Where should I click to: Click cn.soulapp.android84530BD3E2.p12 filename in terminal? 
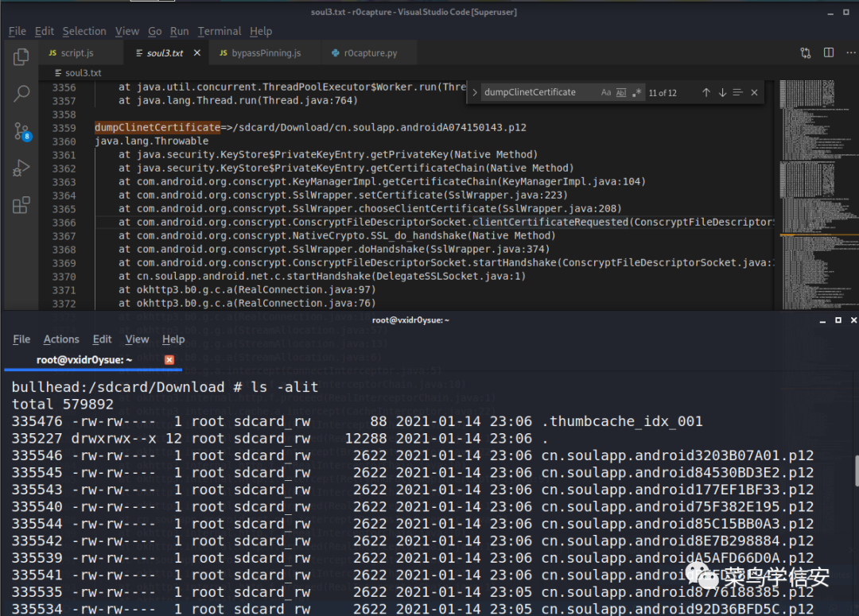point(677,473)
